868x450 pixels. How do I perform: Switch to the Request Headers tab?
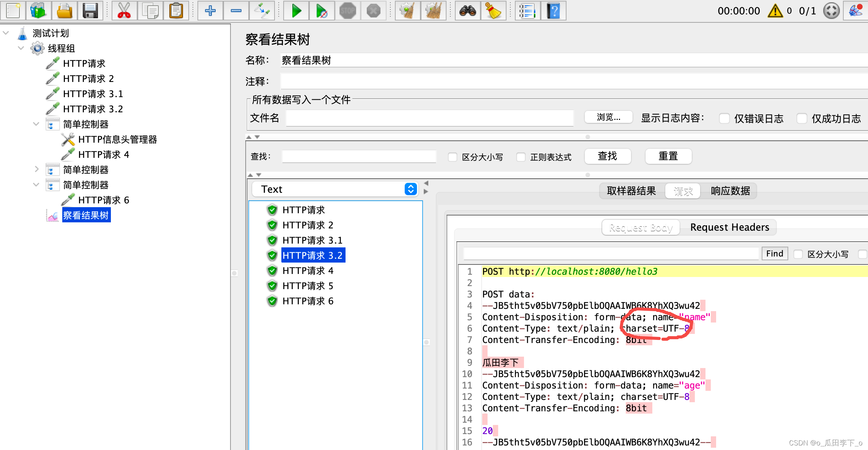[729, 227]
